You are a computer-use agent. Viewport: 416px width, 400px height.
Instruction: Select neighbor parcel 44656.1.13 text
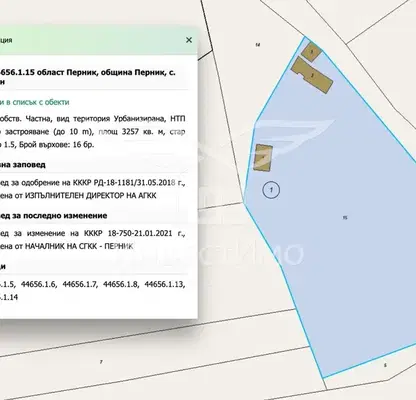[x=165, y=284]
